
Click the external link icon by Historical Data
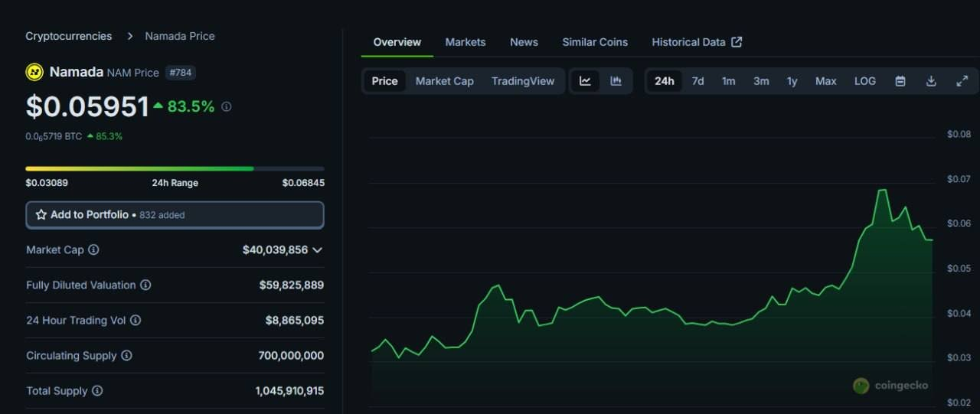737,42
